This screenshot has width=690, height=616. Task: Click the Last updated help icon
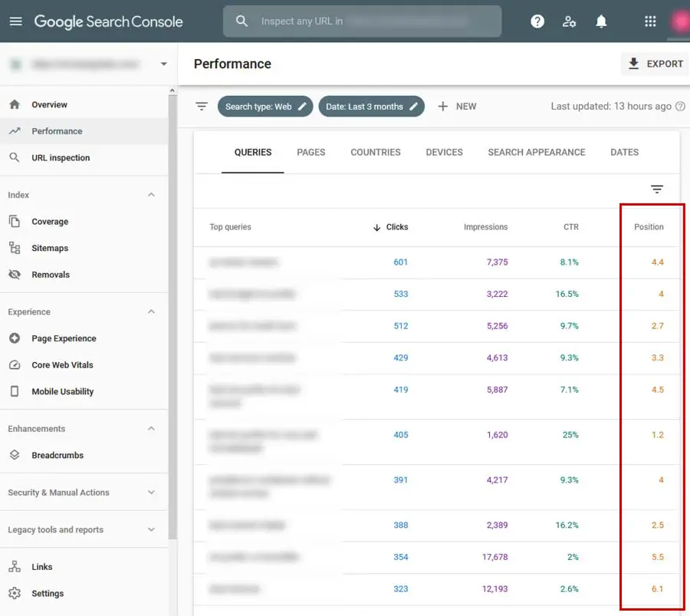click(680, 106)
